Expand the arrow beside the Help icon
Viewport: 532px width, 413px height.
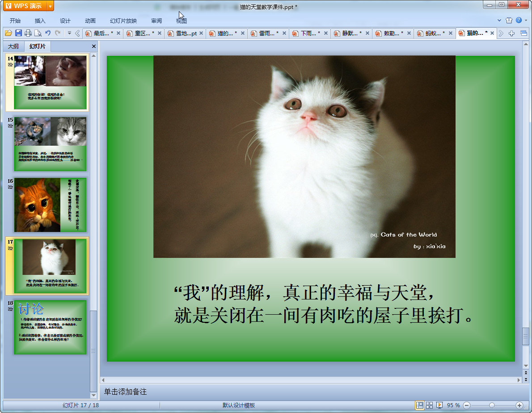(526, 21)
